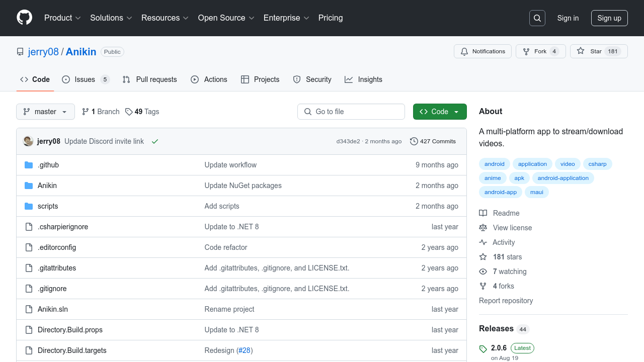Viewport: 644px width, 362px height.
Task: Click the eye icon beside 7 watching
Action: tap(483, 271)
